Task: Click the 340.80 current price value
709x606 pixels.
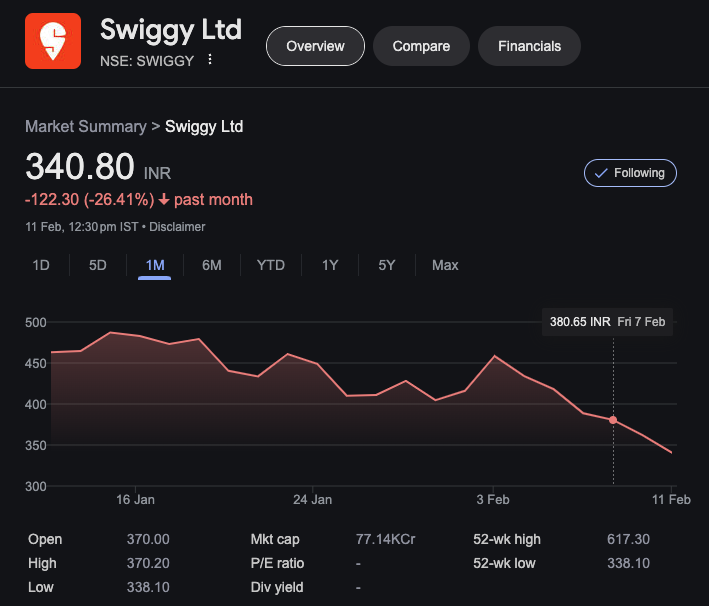Action: pos(80,167)
